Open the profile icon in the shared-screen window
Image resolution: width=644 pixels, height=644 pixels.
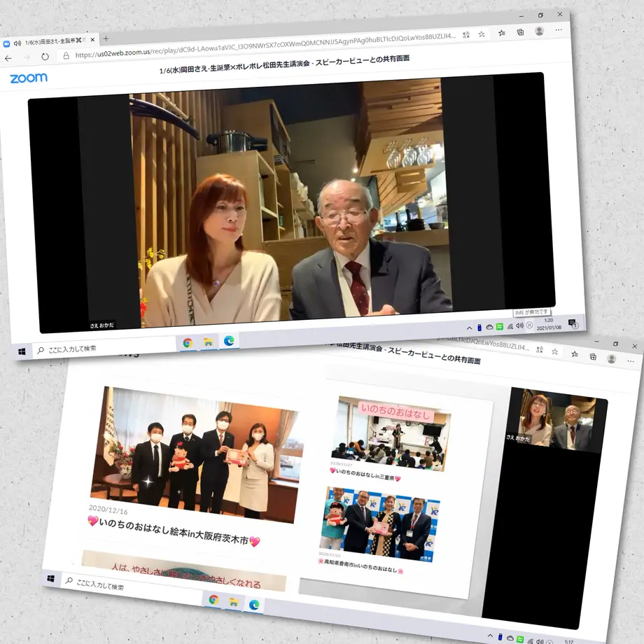point(612,358)
